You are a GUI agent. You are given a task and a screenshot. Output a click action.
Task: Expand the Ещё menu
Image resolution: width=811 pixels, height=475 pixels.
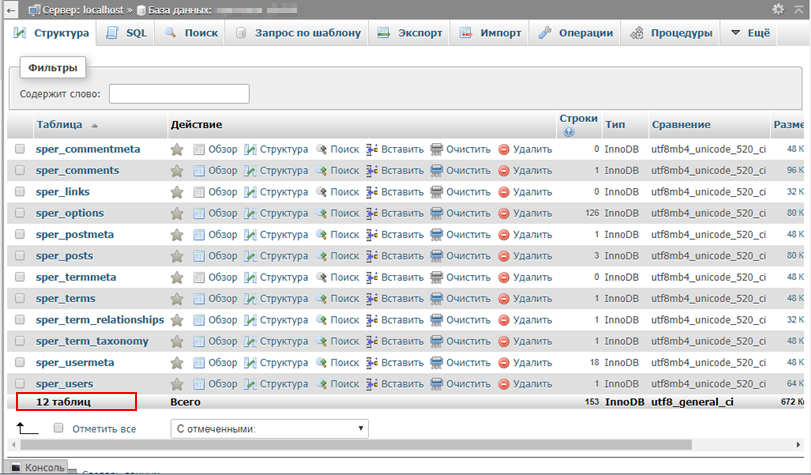pyautogui.click(x=750, y=33)
